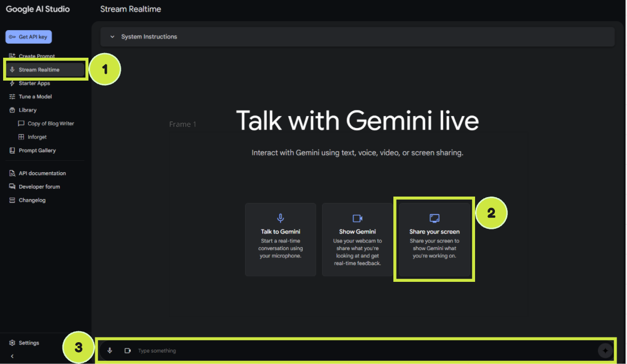Open Settings via the gear icon
This screenshot has height=364, width=627.
point(11,342)
